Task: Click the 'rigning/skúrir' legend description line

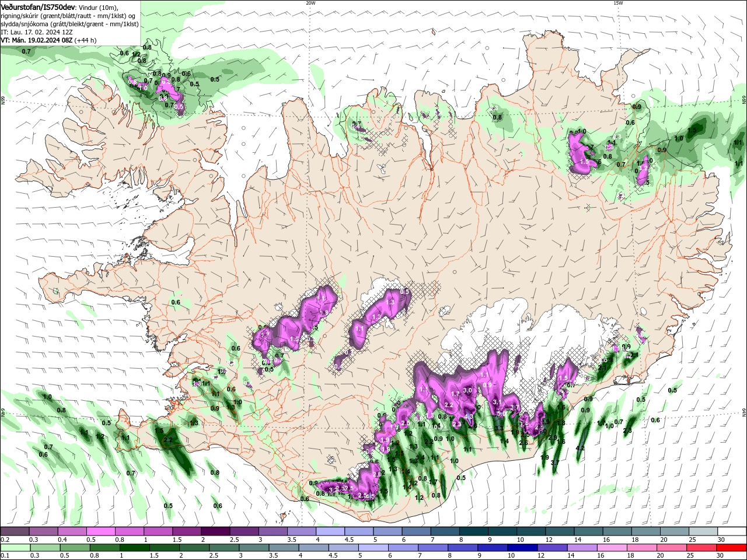Action: (67, 16)
